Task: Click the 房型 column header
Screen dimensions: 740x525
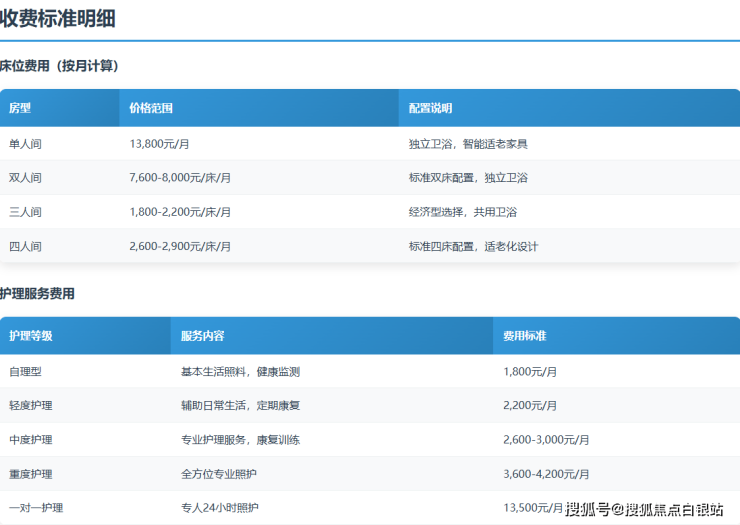Action: (x=20, y=108)
